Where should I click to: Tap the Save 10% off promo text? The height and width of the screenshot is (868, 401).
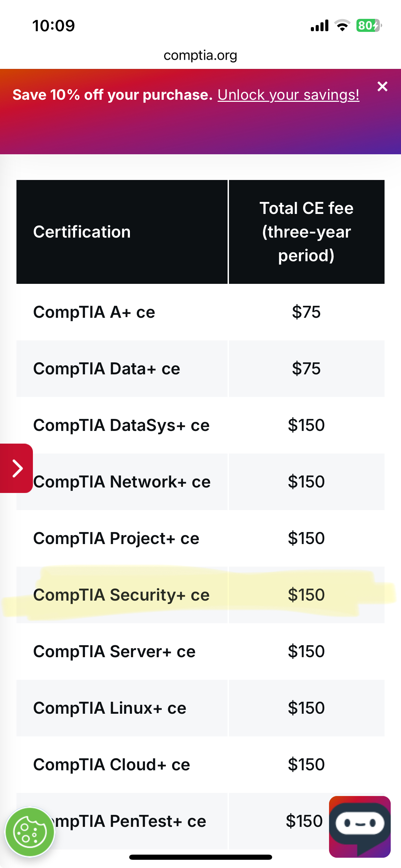tap(112, 95)
